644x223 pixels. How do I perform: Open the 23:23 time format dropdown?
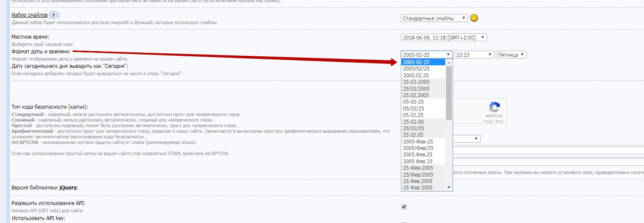pos(474,55)
